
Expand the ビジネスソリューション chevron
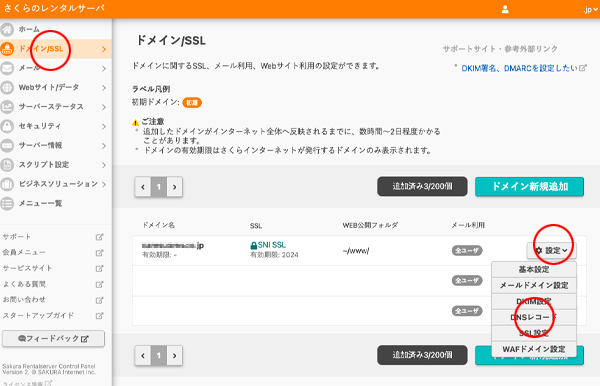pos(104,184)
